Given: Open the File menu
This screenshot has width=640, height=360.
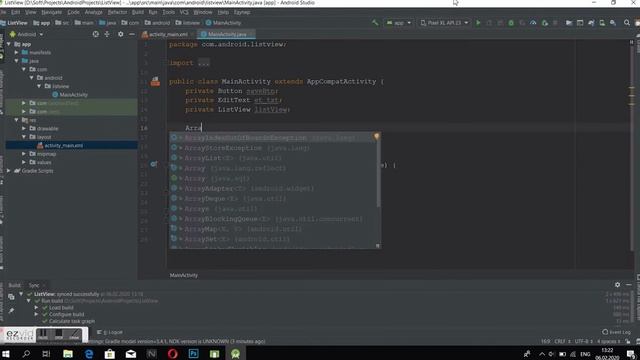Looking at the screenshot, I should pyautogui.click(x=3, y=12).
